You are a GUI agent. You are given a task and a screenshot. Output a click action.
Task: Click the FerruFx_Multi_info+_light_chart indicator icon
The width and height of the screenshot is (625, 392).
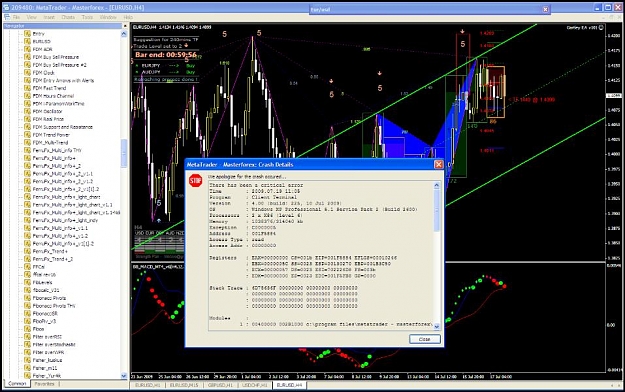(27, 197)
